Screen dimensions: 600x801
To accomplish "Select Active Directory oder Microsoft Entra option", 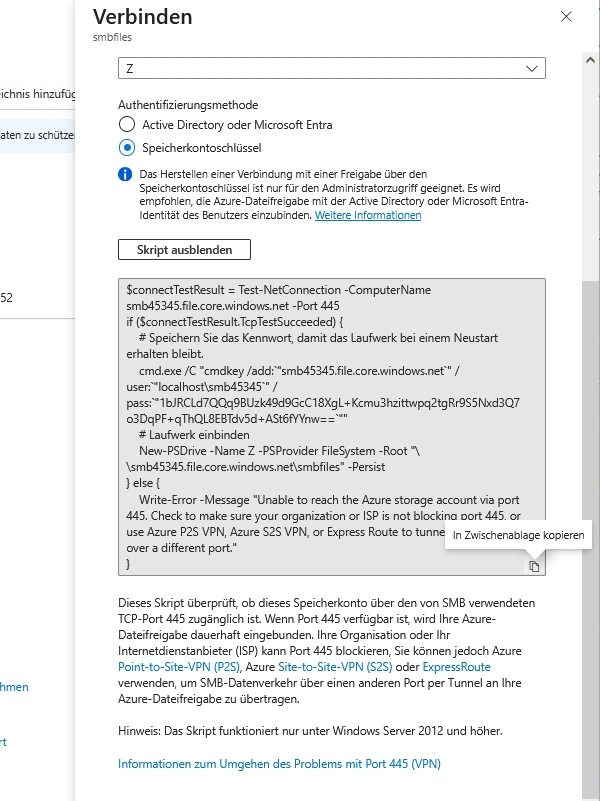I will (x=127, y=125).
